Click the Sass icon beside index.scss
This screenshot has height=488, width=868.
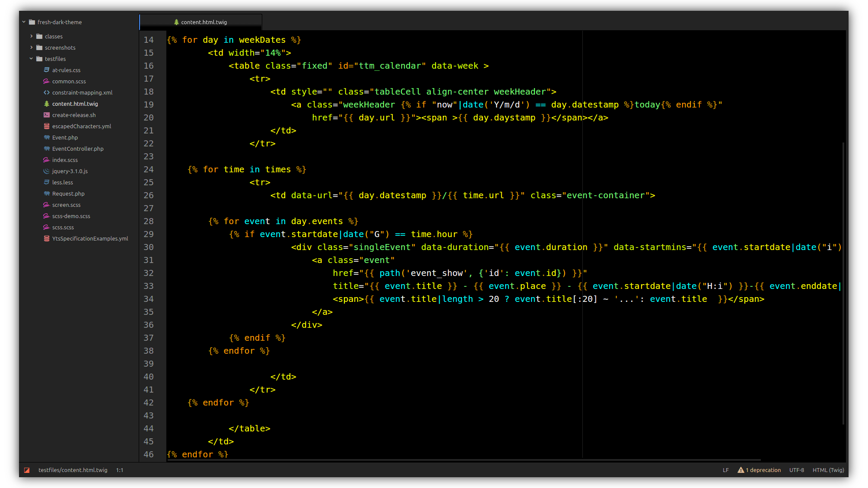(x=47, y=160)
